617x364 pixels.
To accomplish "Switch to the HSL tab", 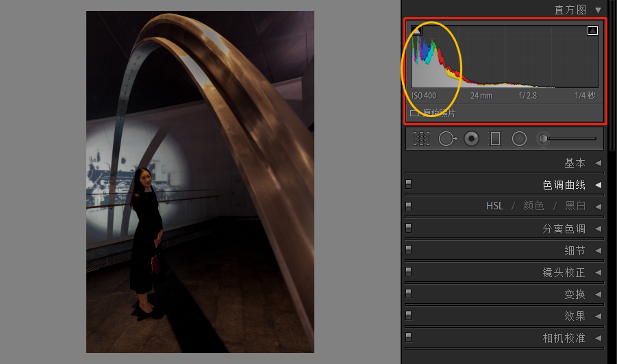I will pyautogui.click(x=494, y=206).
